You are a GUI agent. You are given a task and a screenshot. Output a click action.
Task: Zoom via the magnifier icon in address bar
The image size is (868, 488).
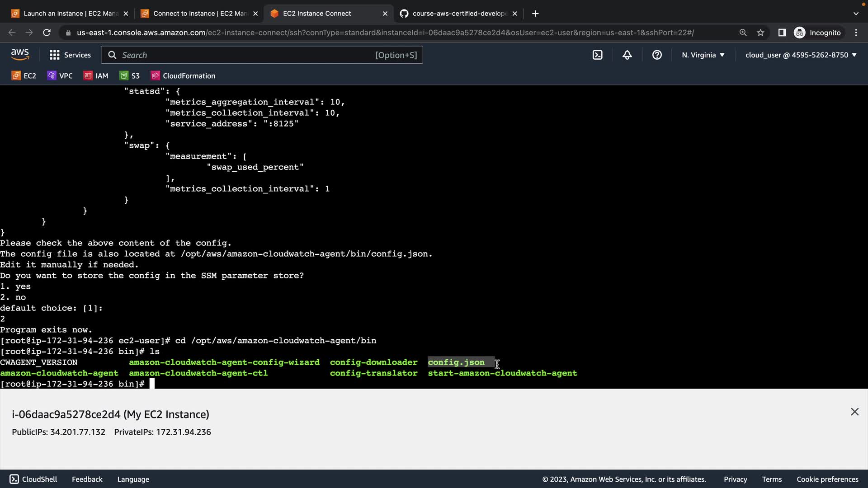743,33
